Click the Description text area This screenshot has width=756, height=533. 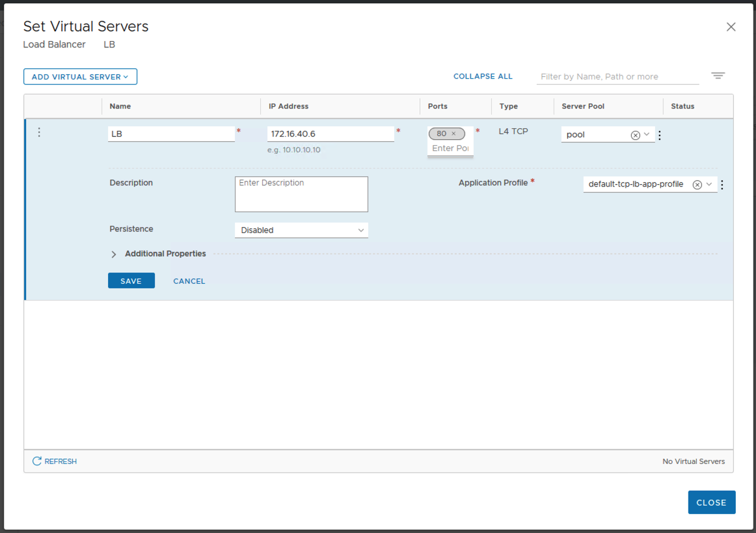301,194
